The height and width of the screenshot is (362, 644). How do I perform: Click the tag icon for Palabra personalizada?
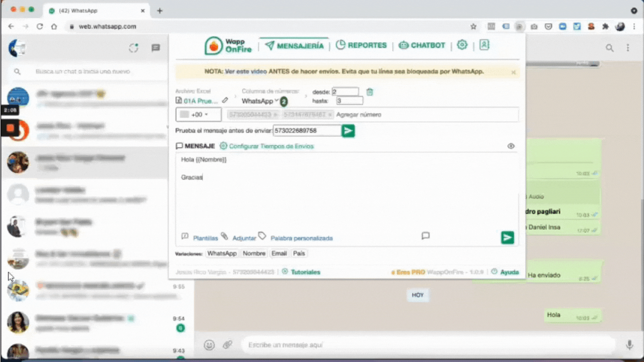pos(263,236)
